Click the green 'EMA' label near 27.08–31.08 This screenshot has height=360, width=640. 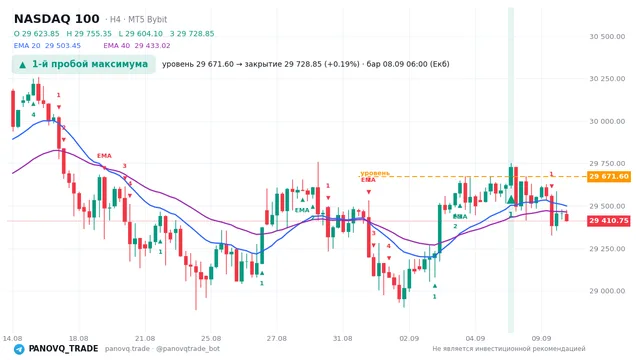click(302, 210)
